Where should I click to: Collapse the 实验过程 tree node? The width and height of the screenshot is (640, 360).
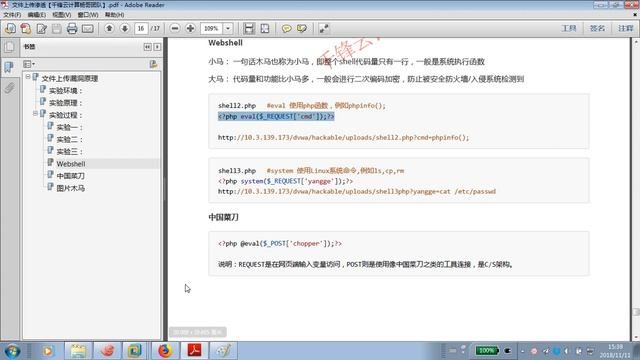(x=35, y=113)
